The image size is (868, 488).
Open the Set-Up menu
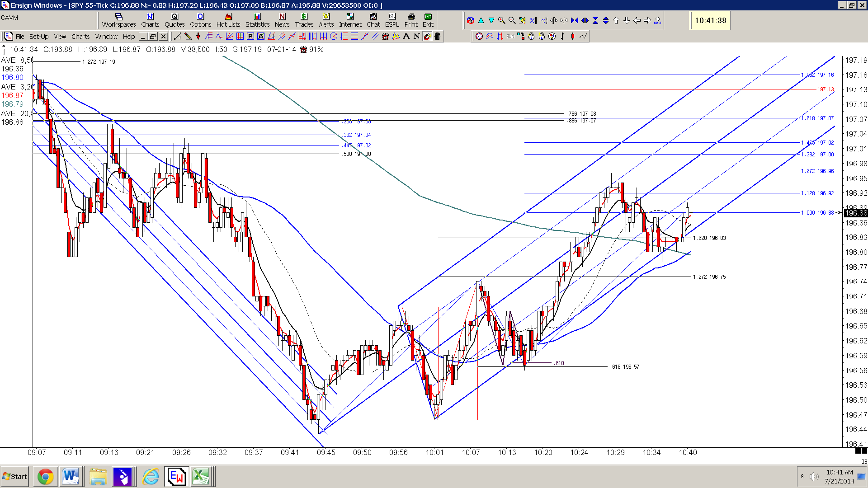click(x=39, y=37)
